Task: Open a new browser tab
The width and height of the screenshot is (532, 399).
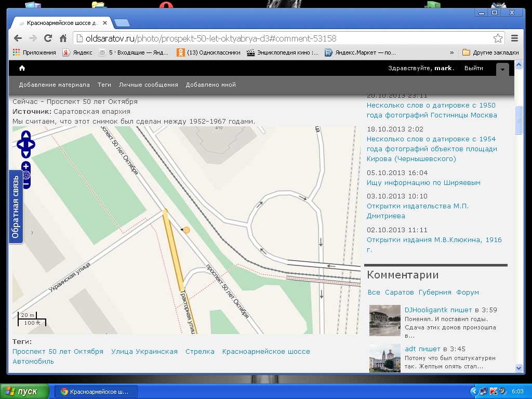Action: (x=122, y=23)
